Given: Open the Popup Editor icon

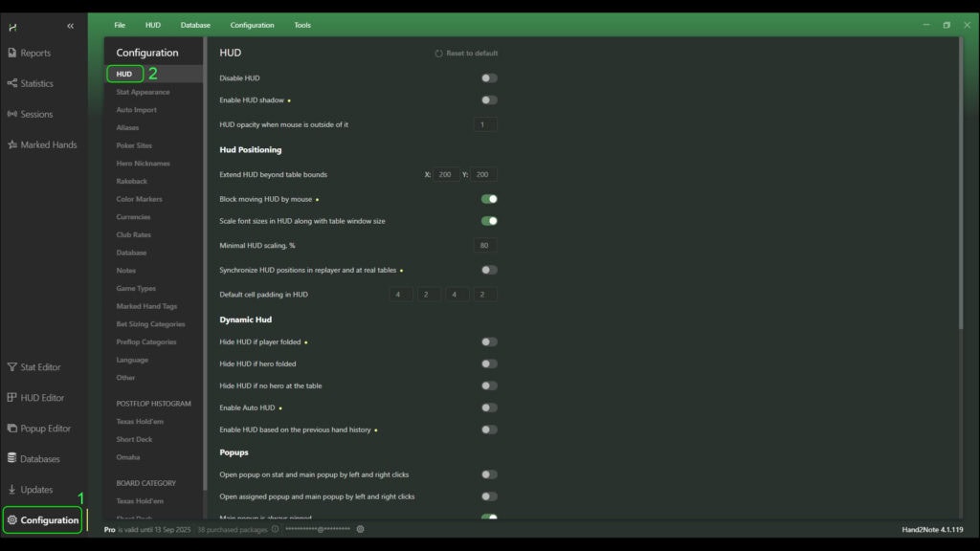Looking at the screenshot, I should (x=12, y=429).
